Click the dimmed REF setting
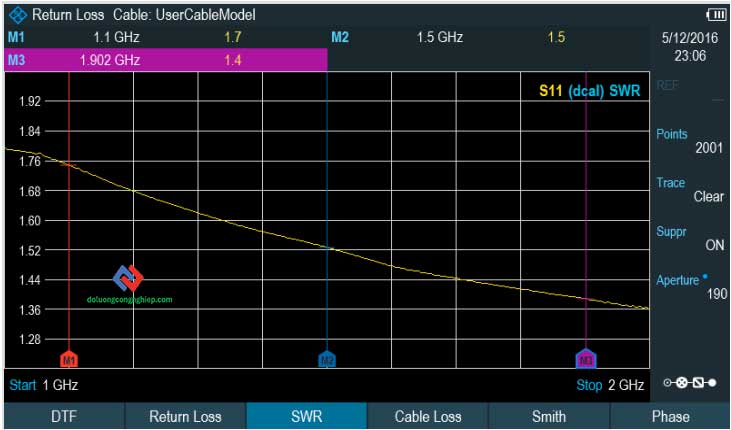This screenshot has width=731, height=430. [x=690, y=92]
